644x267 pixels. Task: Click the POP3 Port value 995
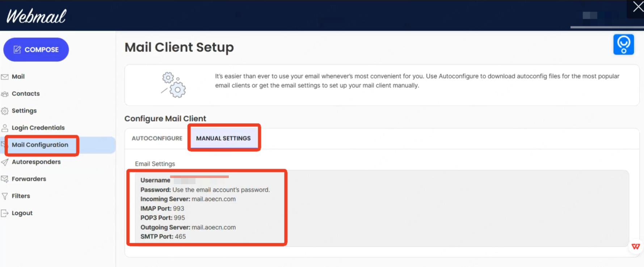[x=179, y=218]
